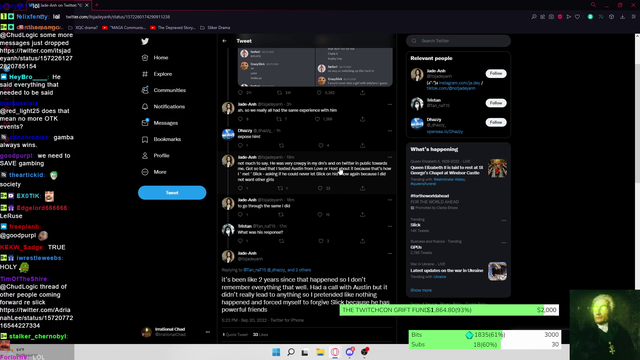
Task: Like Jade-Anh's 'go through the same' tweet
Action: (320, 214)
